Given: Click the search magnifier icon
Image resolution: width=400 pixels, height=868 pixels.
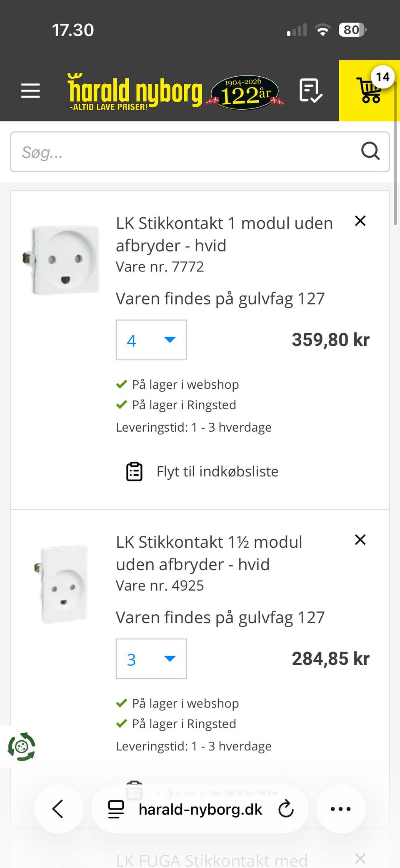Looking at the screenshot, I should coord(370,151).
